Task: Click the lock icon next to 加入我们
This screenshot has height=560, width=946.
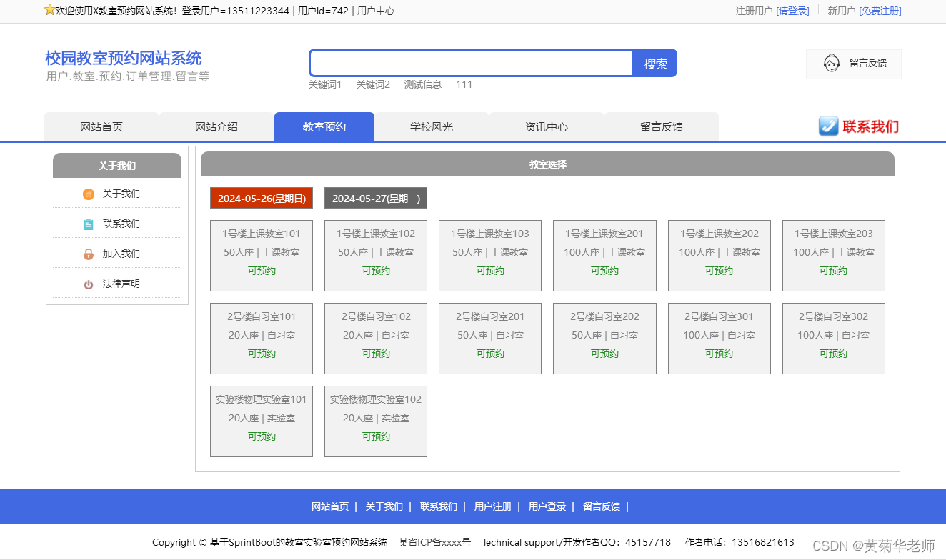Action: (89, 254)
